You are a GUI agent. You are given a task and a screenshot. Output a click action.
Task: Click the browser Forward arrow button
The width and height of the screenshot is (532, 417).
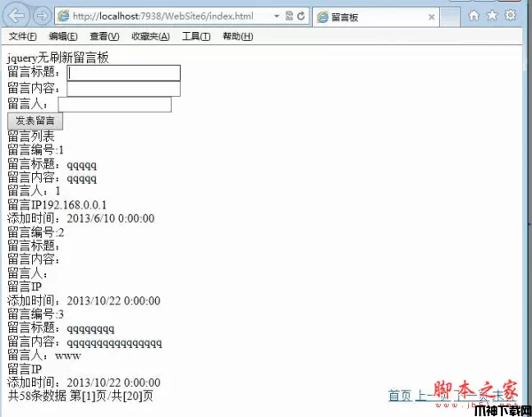pos(43,16)
